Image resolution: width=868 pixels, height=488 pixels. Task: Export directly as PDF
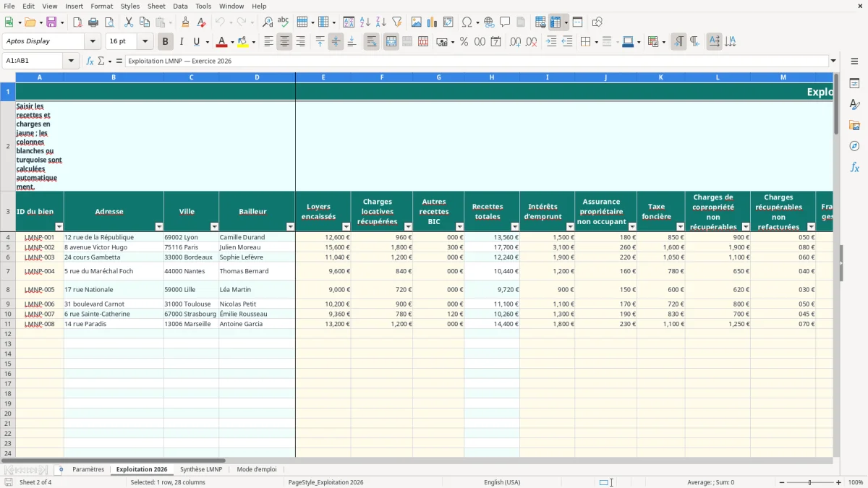(x=77, y=22)
